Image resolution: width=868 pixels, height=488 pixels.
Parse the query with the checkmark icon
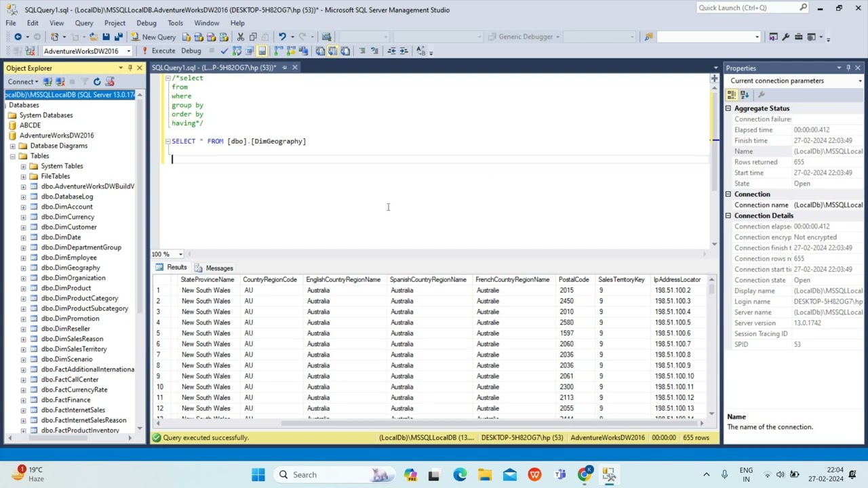coord(224,51)
